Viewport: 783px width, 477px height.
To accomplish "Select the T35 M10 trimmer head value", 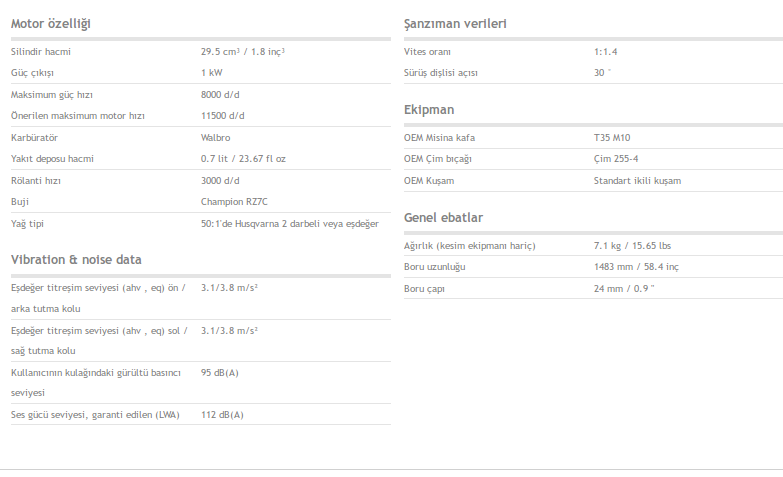I will coord(613,137).
